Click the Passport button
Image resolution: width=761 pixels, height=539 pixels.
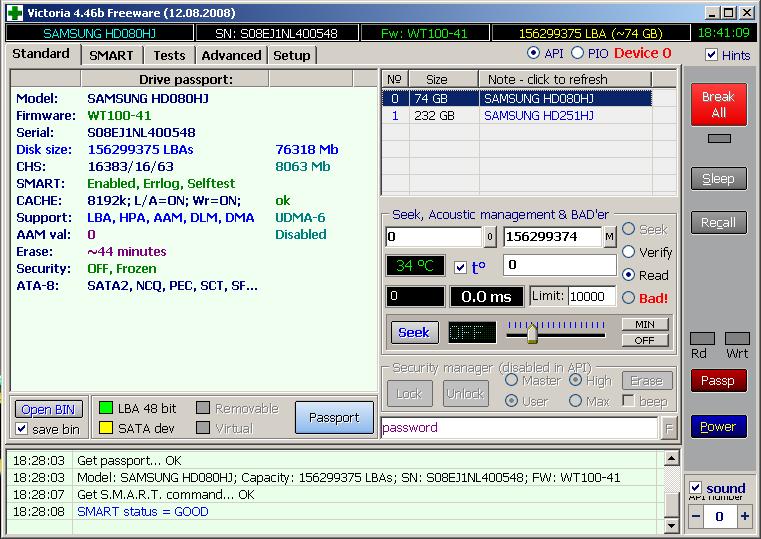(333, 418)
